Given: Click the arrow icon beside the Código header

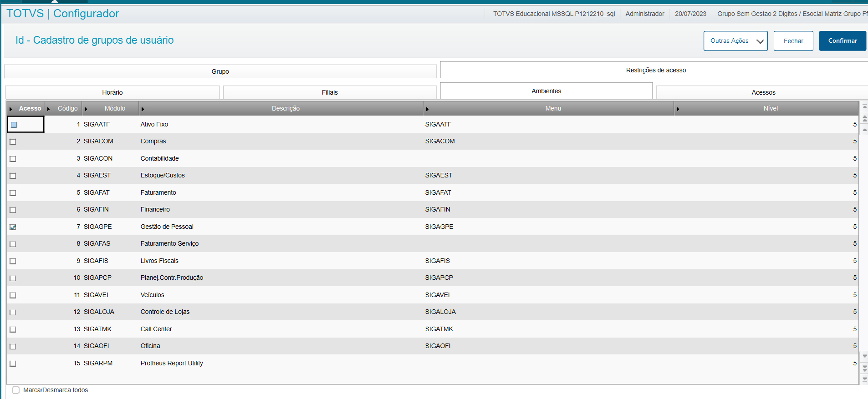Looking at the screenshot, I should (49, 109).
